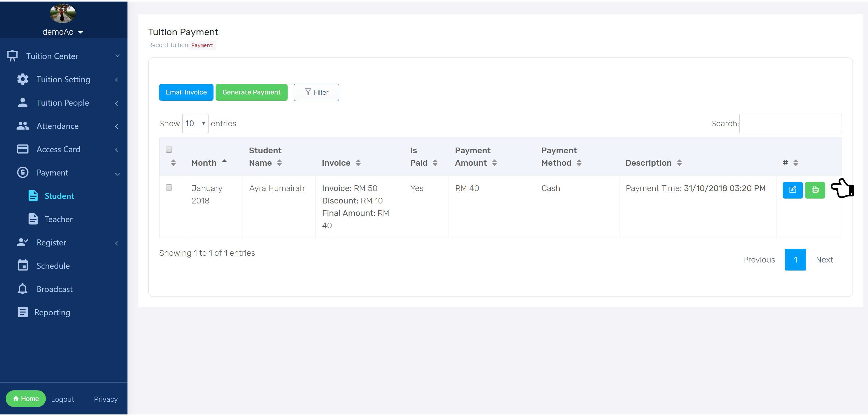Viewport: 868px width, 416px height.
Task: Go to the Previous page
Action: coord(759,259)
